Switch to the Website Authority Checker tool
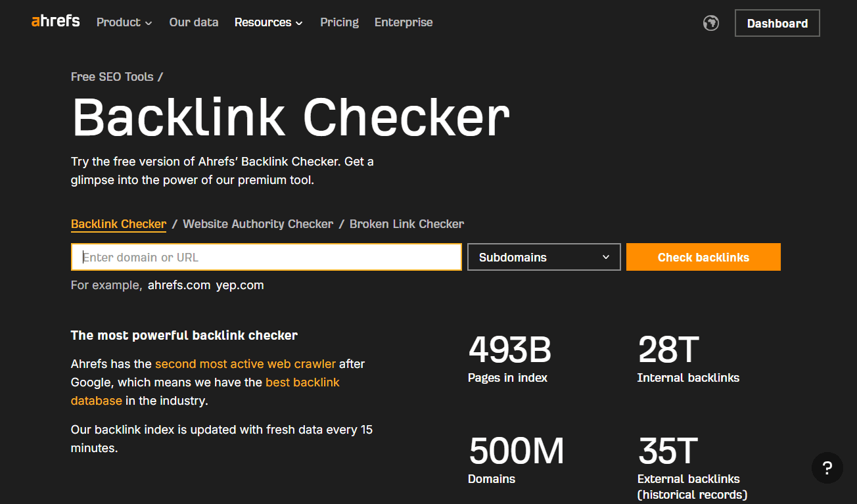 click(x=258, y=223)
